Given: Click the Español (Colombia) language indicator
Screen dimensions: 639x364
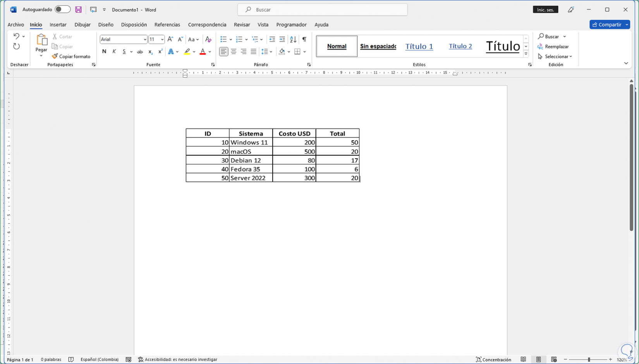Looking at the screenshot, I should [x=100, y=359].
